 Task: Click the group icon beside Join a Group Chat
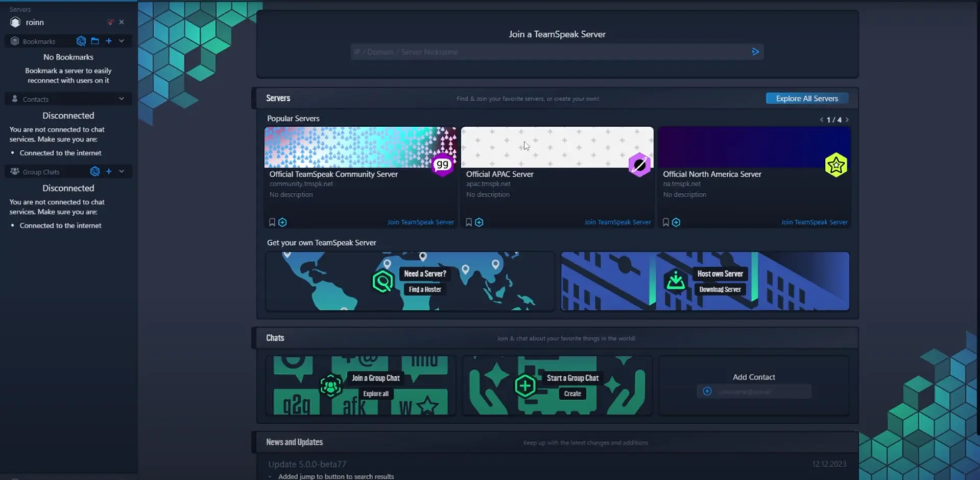point(331,385)
